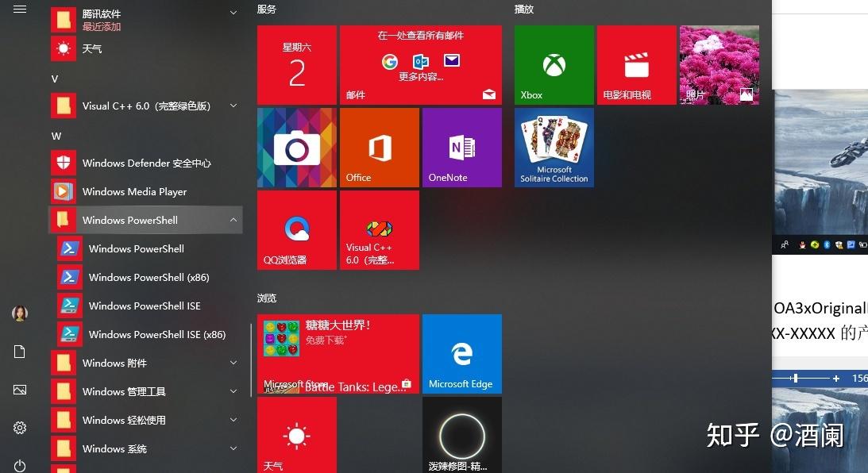The height and width of the screenshot is (473, 868).
Task: Click the 服务 tile group header
Action: 267,10
